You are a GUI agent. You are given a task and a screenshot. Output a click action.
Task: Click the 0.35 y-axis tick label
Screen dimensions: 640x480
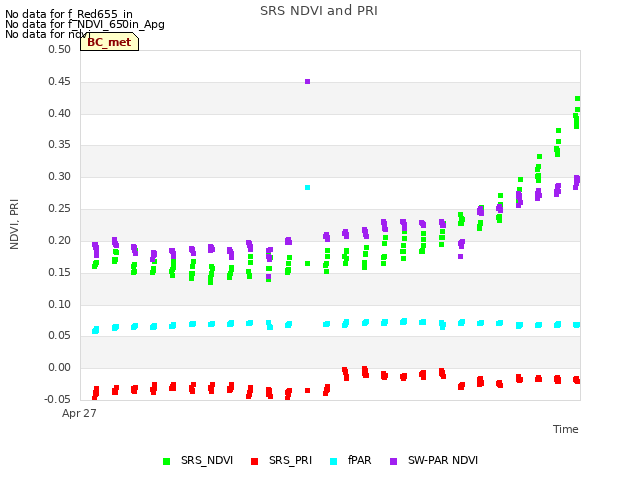point(60,144)
